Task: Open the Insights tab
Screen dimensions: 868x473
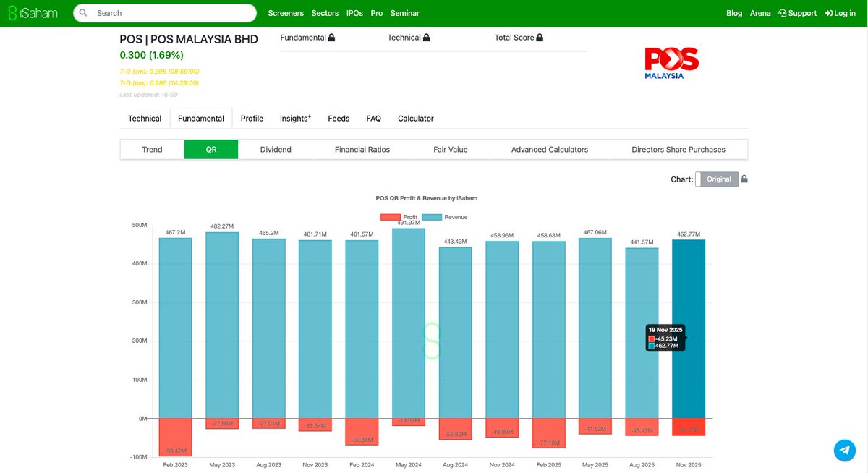Action: (x=295, y=119)
